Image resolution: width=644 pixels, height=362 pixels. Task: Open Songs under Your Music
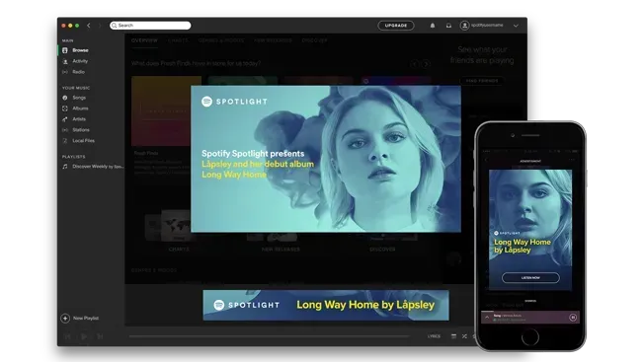[x=79, y=98]
